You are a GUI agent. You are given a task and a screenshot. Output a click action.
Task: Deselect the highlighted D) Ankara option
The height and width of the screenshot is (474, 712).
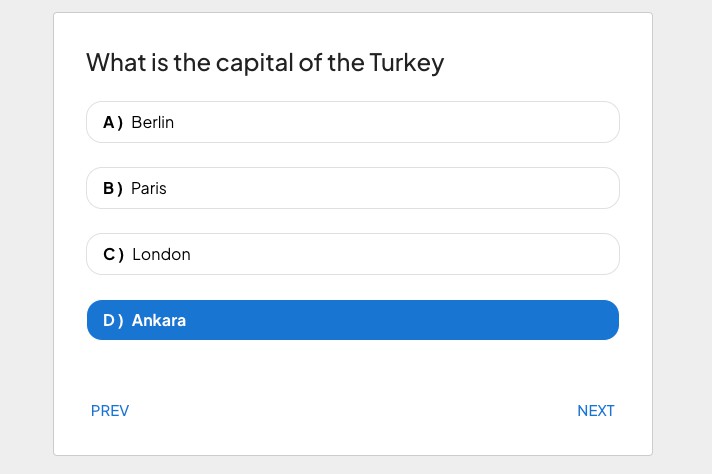click(352, 320)
